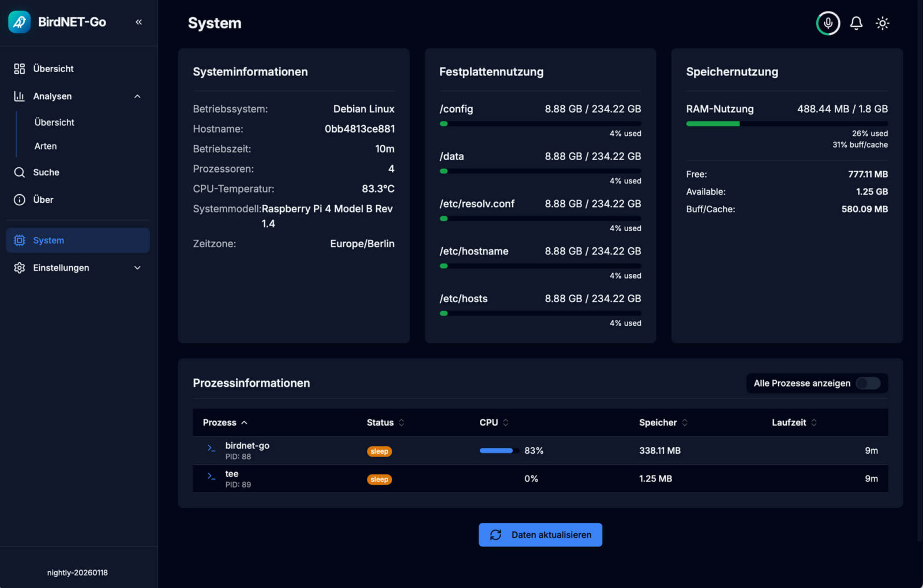Click birdnet-go CPU usage bar
The height and width of the screenshot is (588, 923).
coord(499,451)
